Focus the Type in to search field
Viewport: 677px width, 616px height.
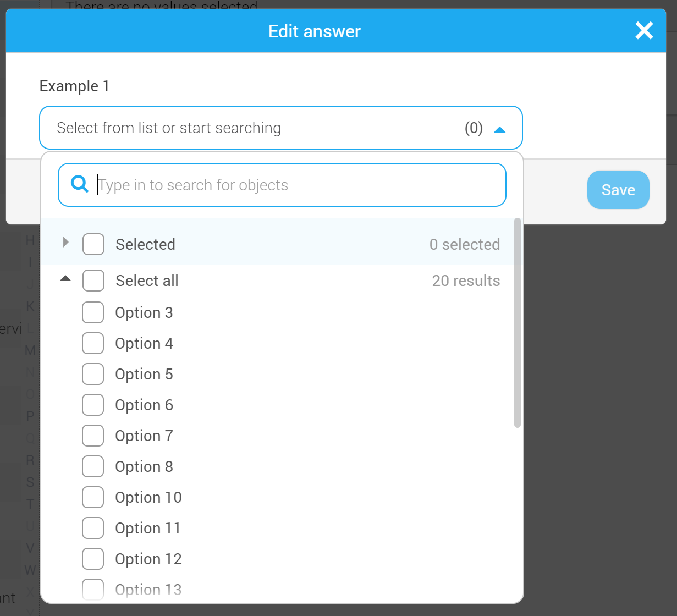coord(282,185)
